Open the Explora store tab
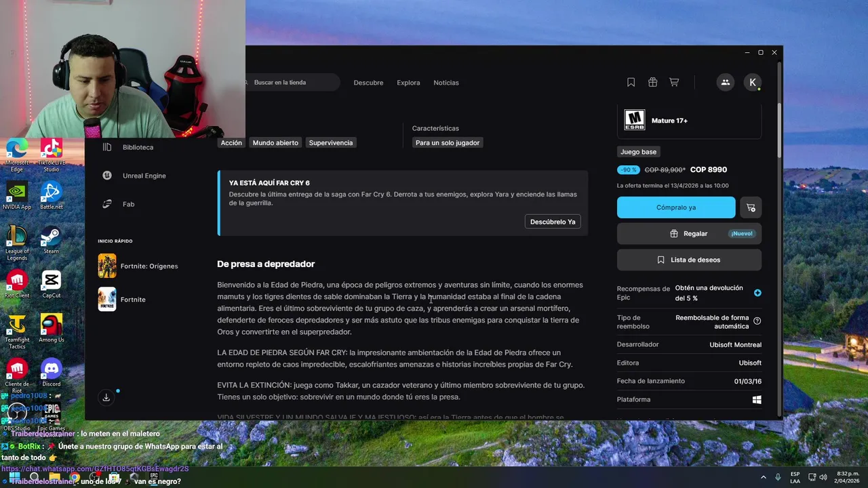868x488 pixels. pos(408,83)
